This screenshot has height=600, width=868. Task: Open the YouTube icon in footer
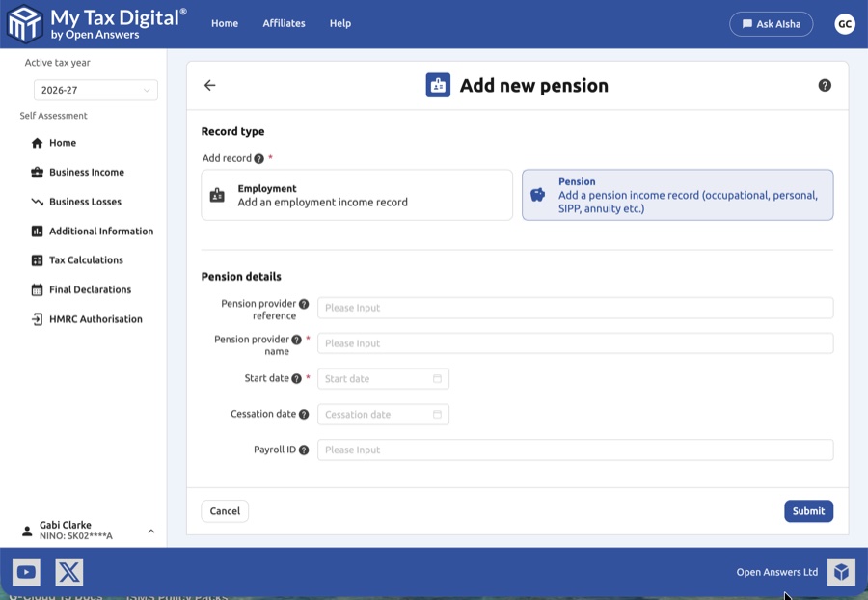[26, 572]
